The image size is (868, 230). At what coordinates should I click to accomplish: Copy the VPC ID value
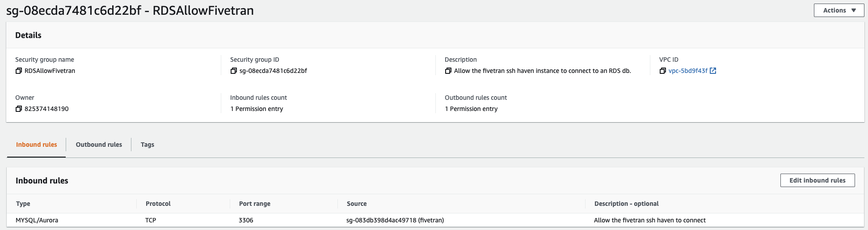[x=662, y=71]
